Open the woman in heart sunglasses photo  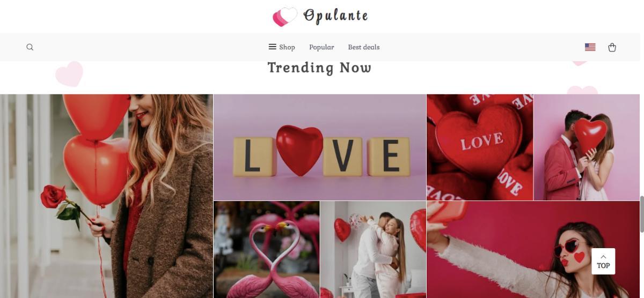(533, 249)
